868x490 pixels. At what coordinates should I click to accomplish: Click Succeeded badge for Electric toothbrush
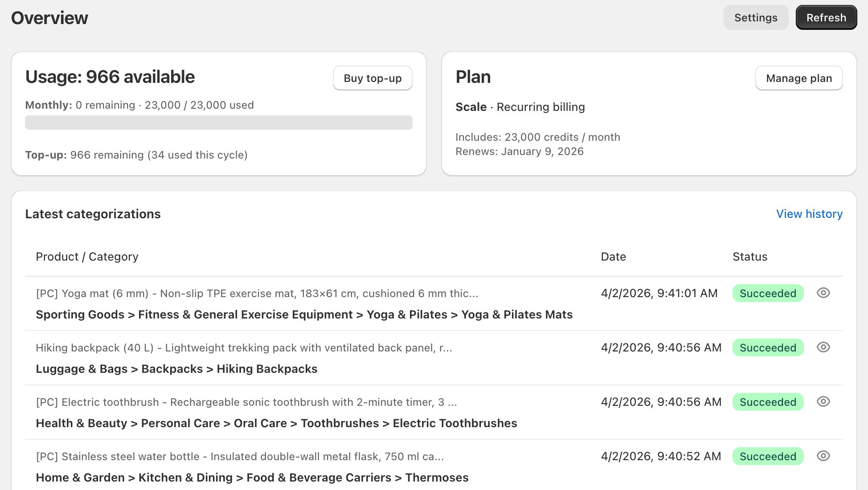[x=768, y=402]
